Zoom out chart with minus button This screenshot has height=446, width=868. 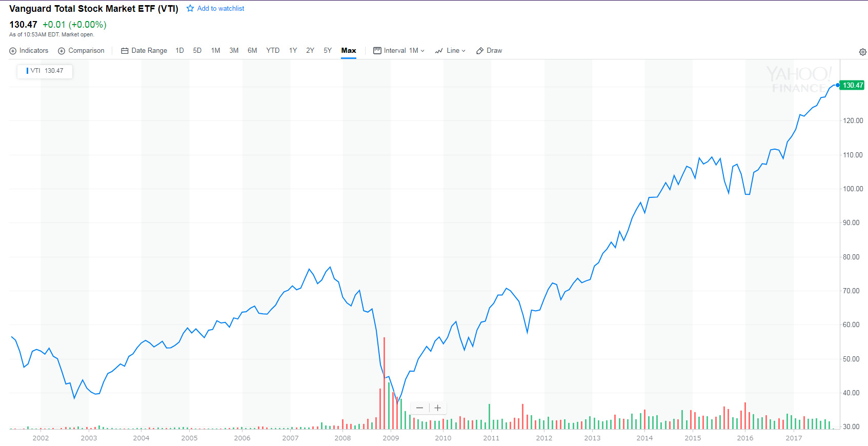[x=420, y=408]
